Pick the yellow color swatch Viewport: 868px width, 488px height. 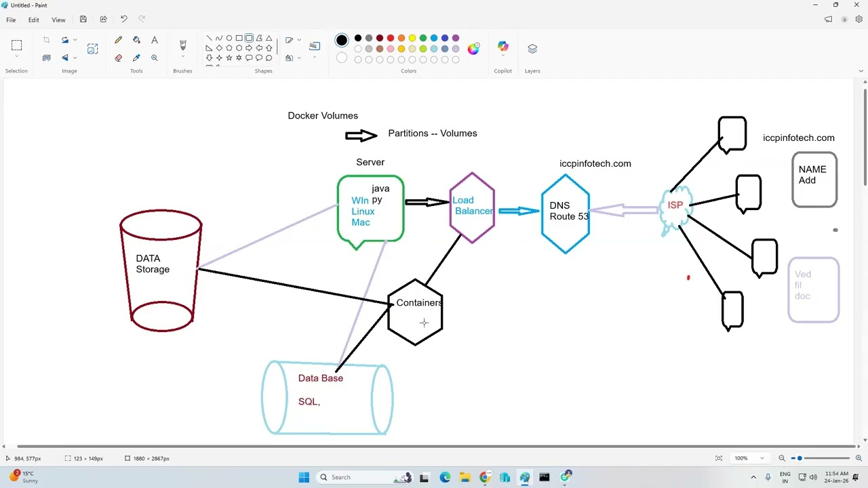[412, 38]
